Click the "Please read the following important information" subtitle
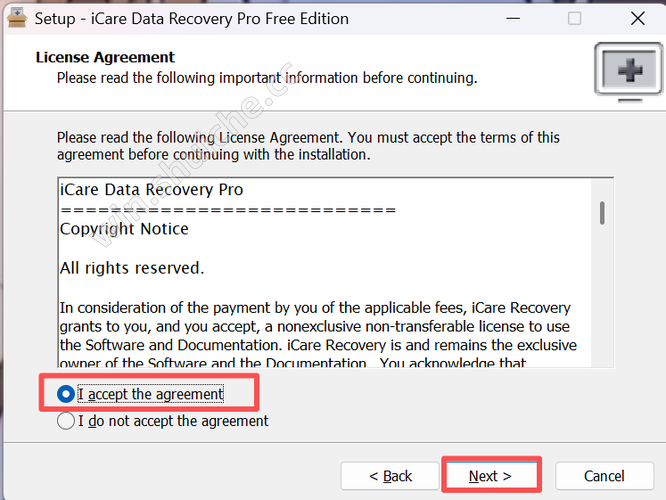The height and width of the screenshot is (500, 666). [266, 77]
